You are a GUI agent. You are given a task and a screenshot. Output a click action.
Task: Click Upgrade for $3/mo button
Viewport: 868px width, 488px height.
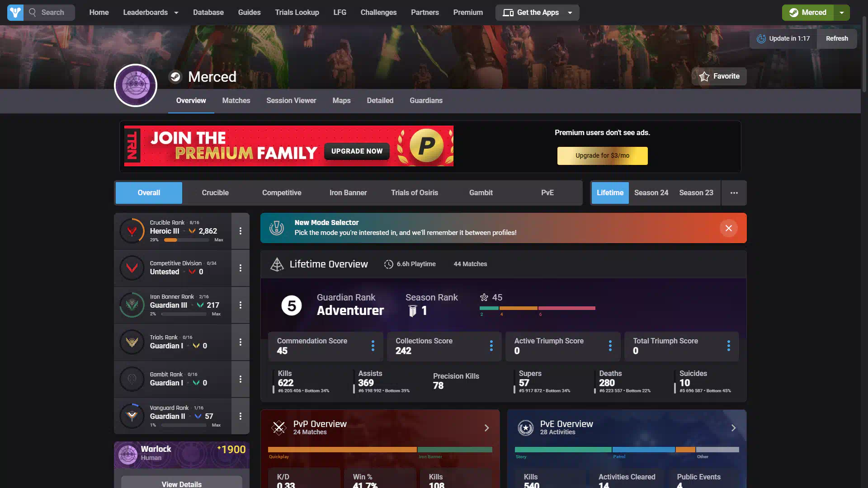602,156
